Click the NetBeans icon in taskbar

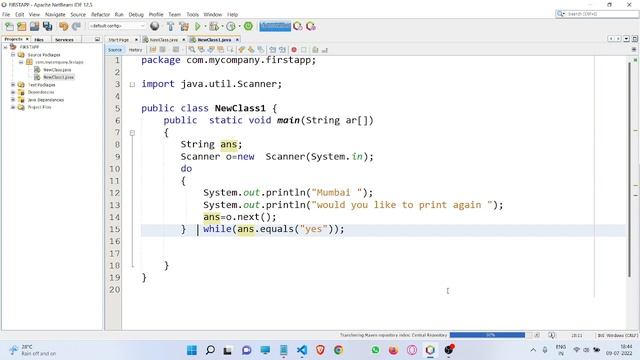[x=430, y=350]
